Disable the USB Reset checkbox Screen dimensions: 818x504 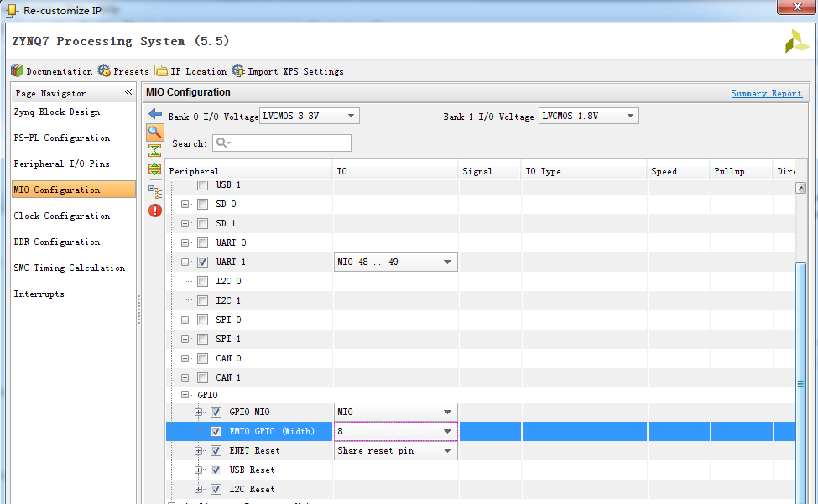pyautogui.click(x=216, y=470)
